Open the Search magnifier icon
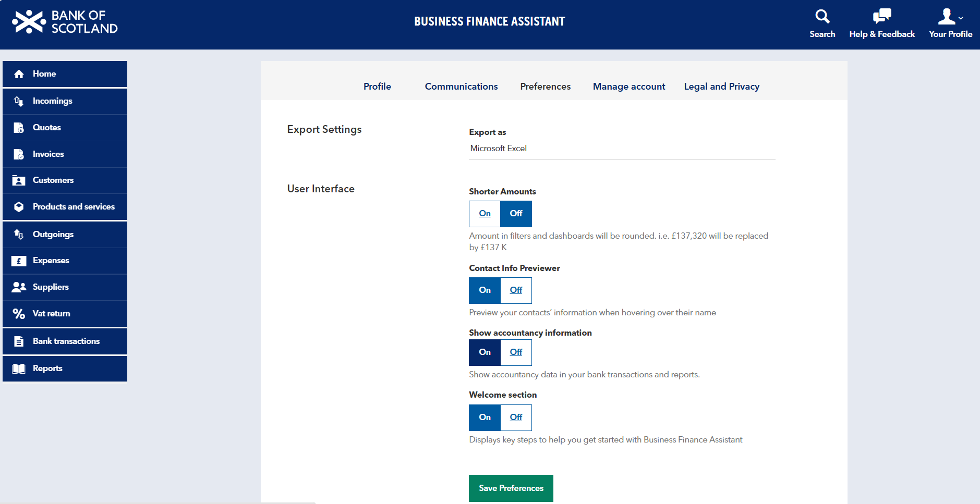This screenshot has height=504, width=980. tap(822, 17)
